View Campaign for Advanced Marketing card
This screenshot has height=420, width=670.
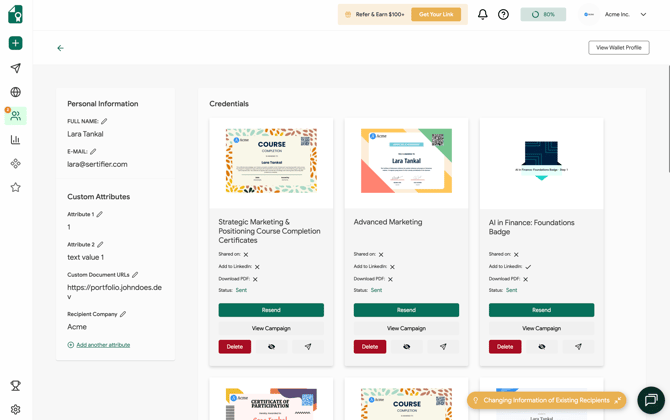click(406, 328)
